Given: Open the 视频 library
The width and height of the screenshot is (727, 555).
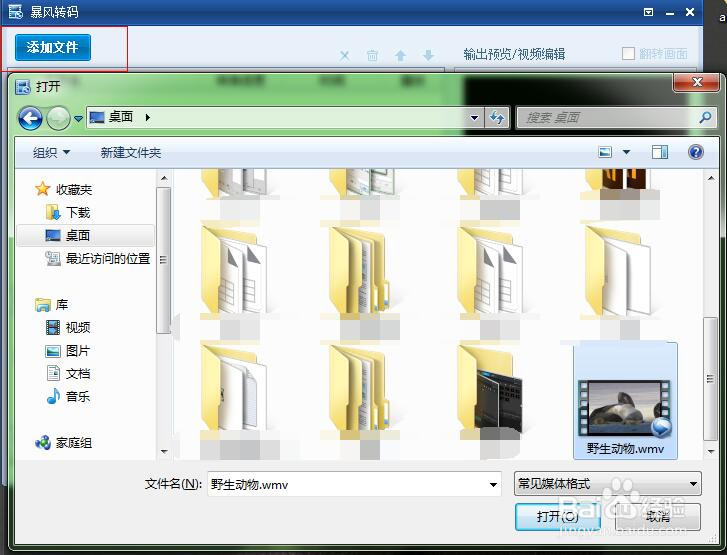Looking at the screenshot, I should tap(68, 327).
